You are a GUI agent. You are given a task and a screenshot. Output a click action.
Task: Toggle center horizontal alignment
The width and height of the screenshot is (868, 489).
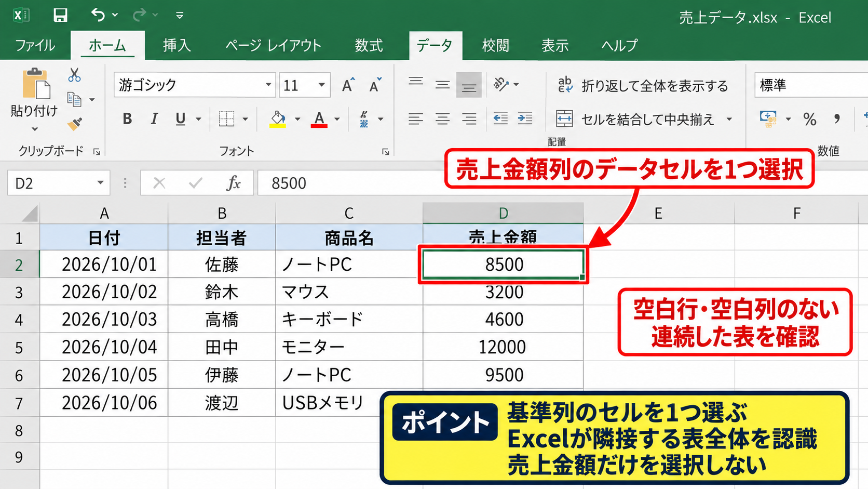tap(442, 119)
